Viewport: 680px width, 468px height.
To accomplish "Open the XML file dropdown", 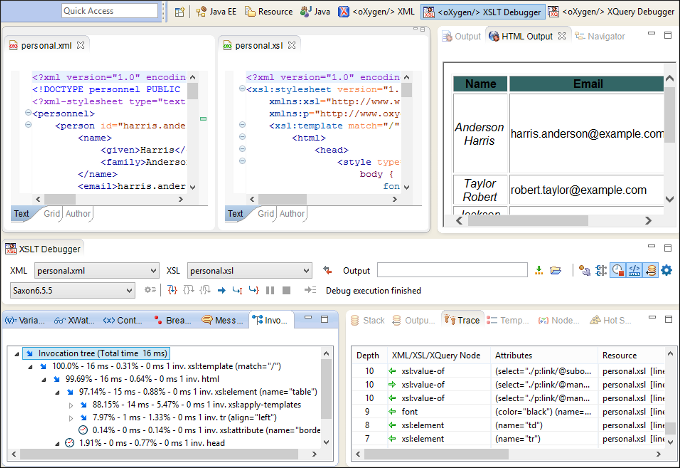I will pos(152,270).
